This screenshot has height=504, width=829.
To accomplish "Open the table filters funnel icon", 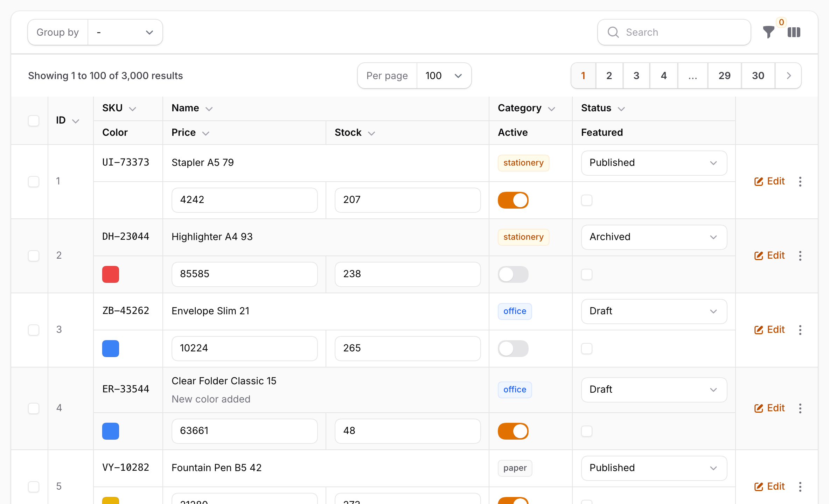I will (768, 32).
